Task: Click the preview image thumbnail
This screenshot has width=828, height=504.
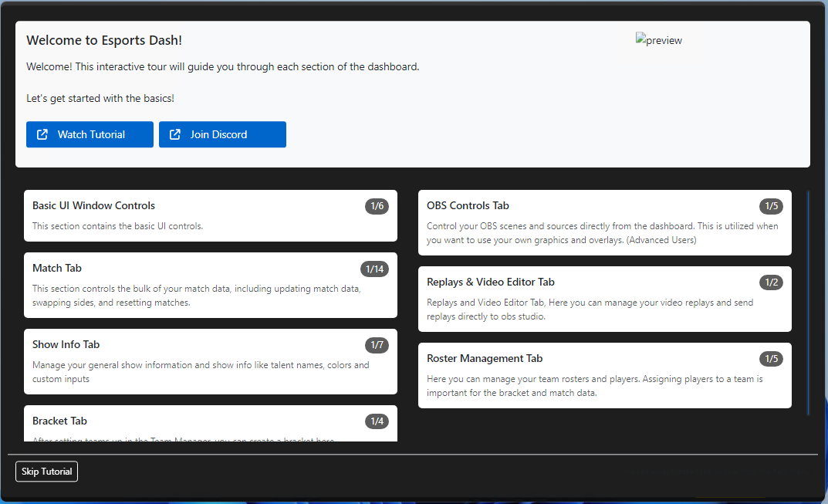Action: point(658,40)
